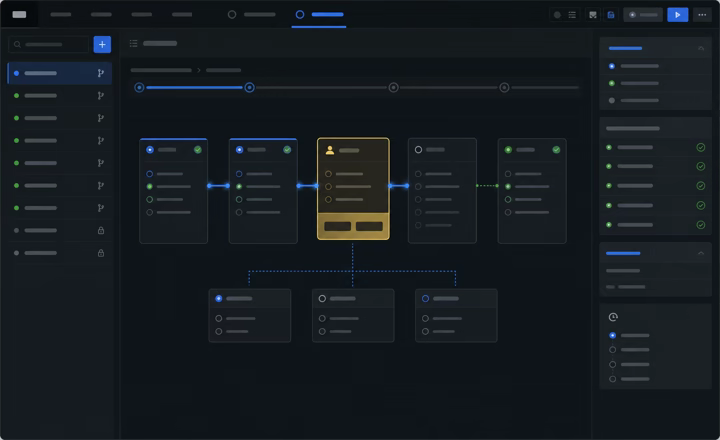
Task: Click the round dot icon beside the list-view icon
Action: 557,15
